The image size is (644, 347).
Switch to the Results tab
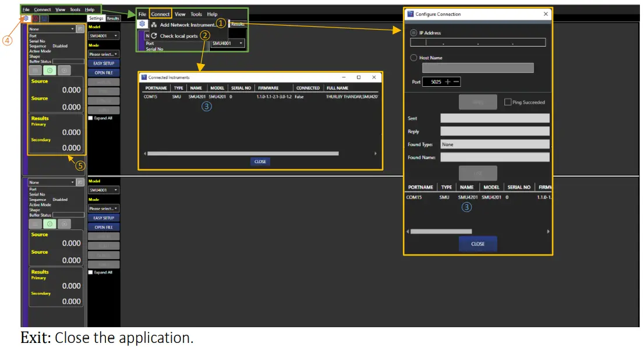(112, 19)
